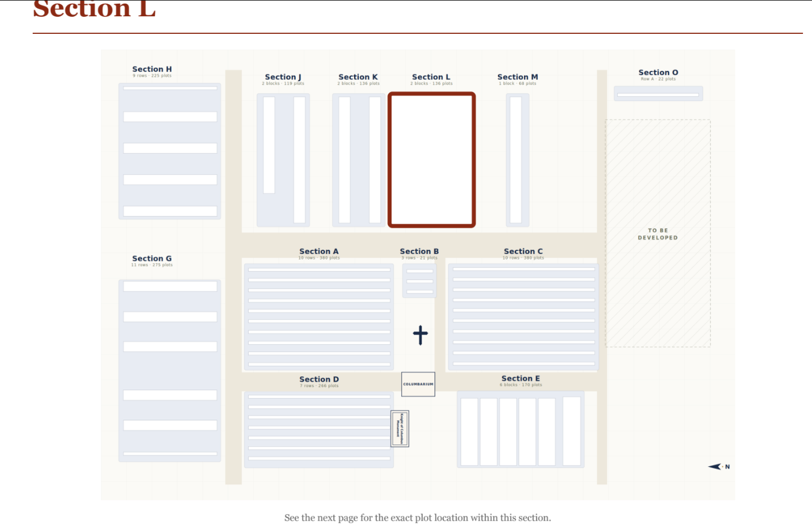Select the highlighted Section L block
The height and width of the screenshot is (528, 812).
point(431,160)
